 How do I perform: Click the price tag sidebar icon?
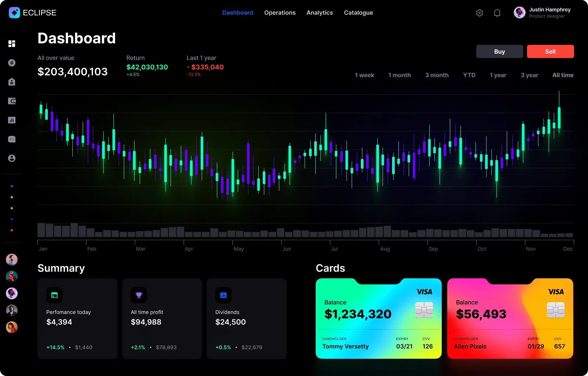(x=12, y=82)
